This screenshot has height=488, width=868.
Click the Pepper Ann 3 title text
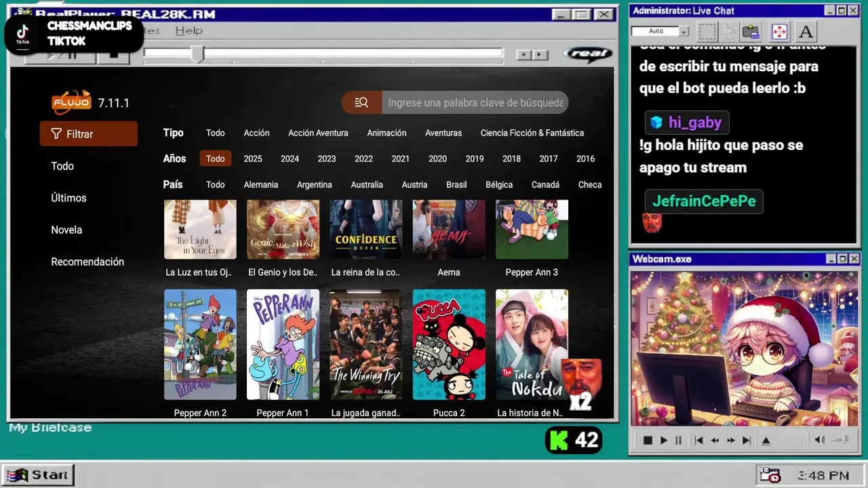point(532,272)
